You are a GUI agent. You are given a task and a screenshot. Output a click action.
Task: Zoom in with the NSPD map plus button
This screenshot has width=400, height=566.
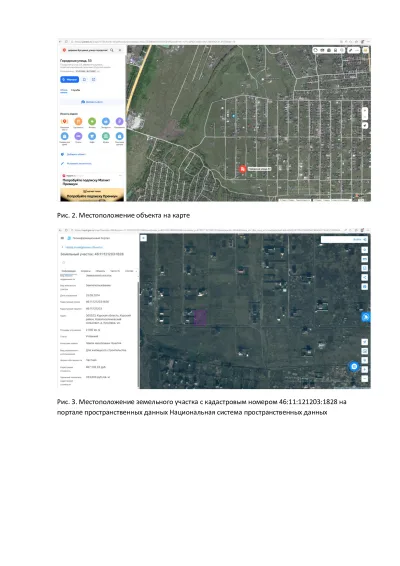[x=365, y=370]
